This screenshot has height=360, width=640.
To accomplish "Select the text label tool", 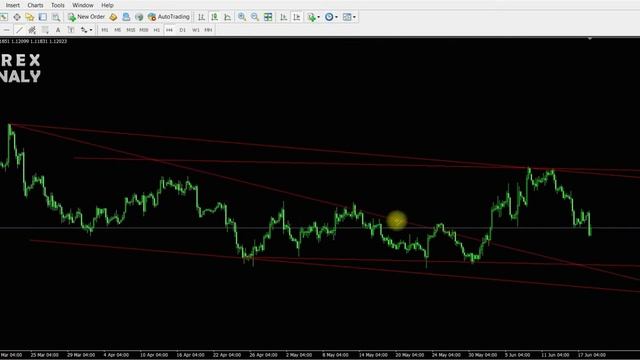I will 71,30.
